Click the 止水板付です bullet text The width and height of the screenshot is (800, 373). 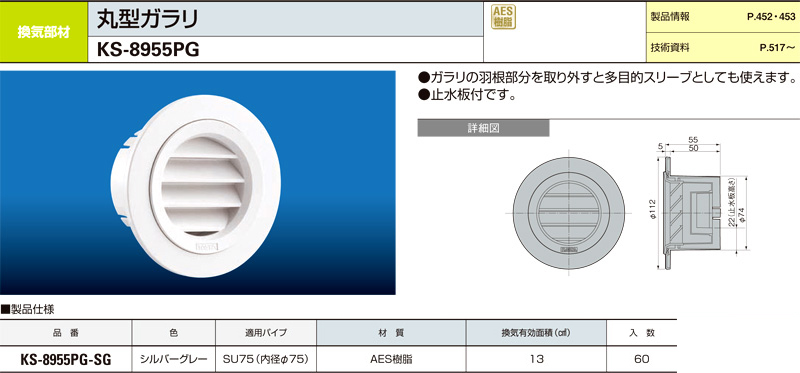[x=467, y=95]
